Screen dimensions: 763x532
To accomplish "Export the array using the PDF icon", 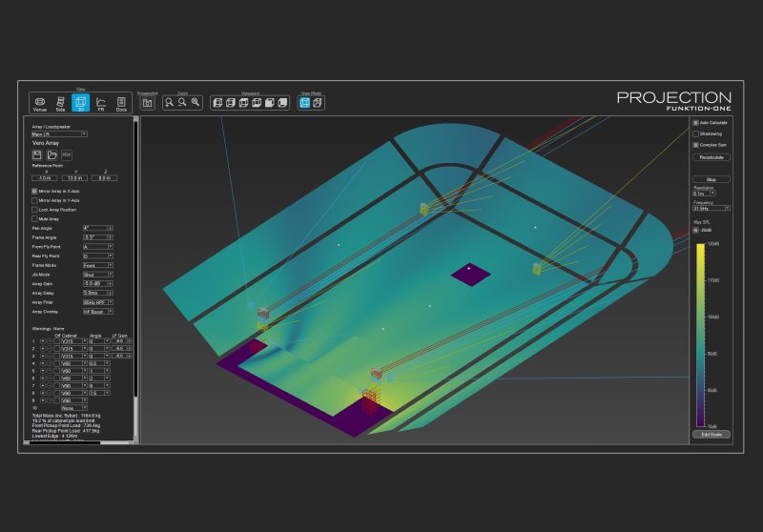I will 67,154.
